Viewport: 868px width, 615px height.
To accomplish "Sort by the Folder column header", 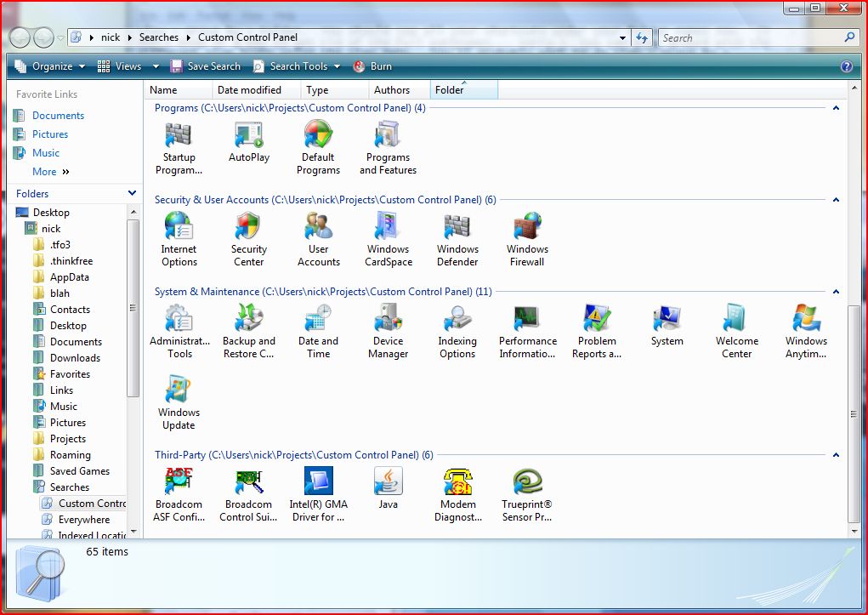I will tap(464, 90).
